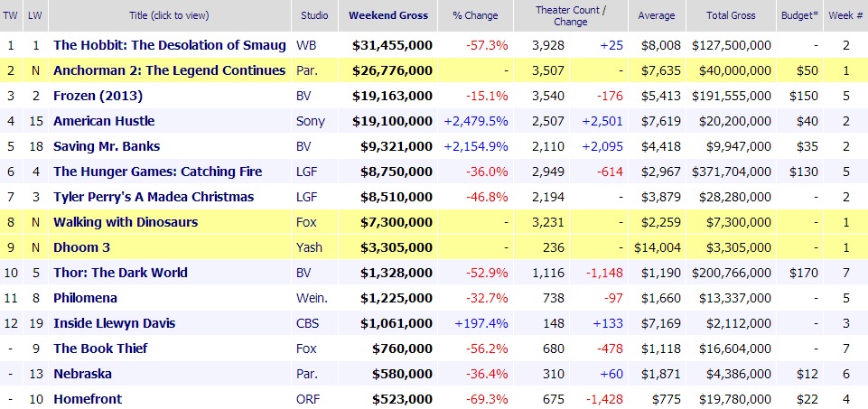This screenshot has height=409, width=868.
Task: Open Tyler Perry's A Madea Christmas page
Action: click(154, 197)
